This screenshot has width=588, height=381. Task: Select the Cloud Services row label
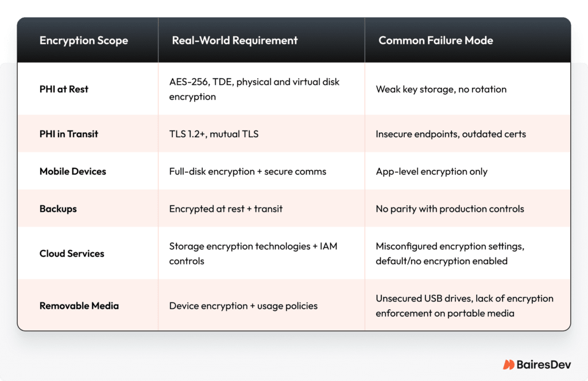tap(72, 253)
